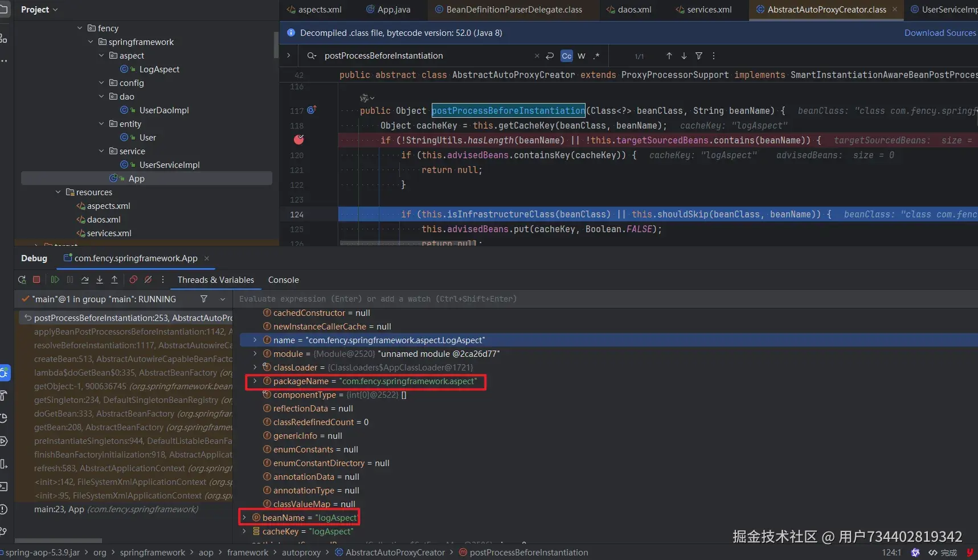The image size is (978, 560).
Task: Step over the current line
Action: [85, 279]
